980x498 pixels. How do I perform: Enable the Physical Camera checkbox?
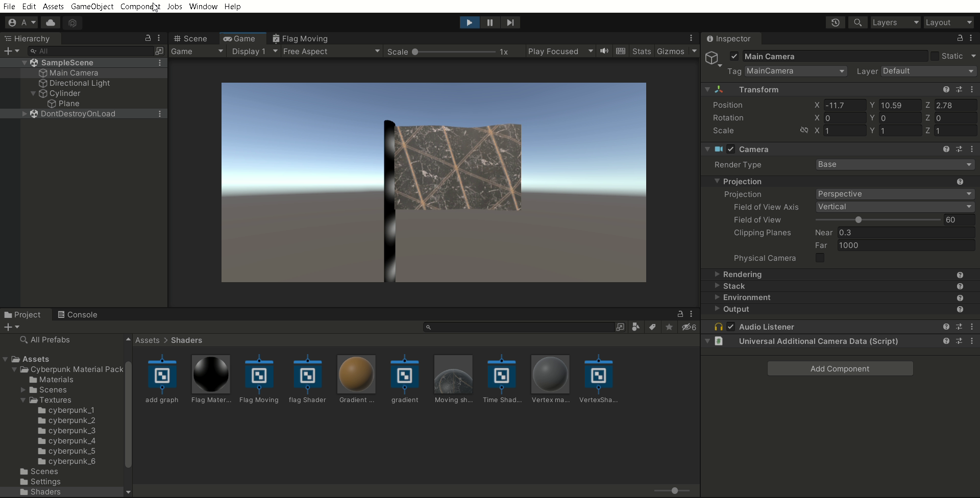(820, 258)
